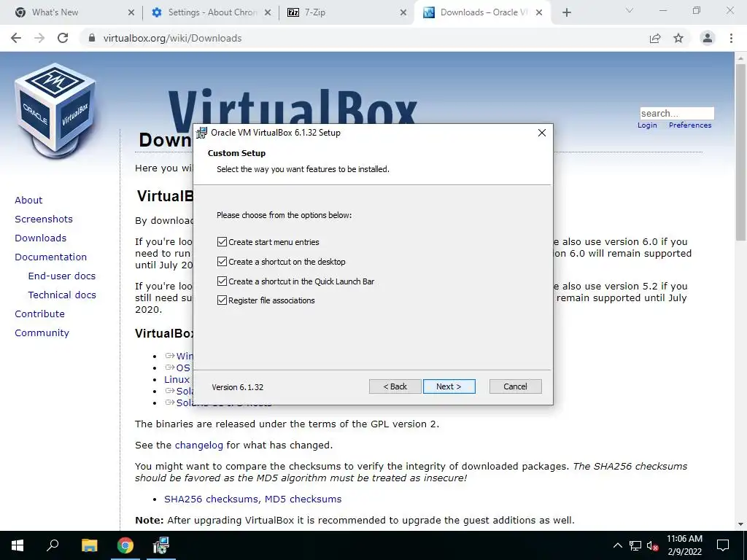Open the MD5 checksums link
Screen dimensions: 747x560
tap(303, 499)
